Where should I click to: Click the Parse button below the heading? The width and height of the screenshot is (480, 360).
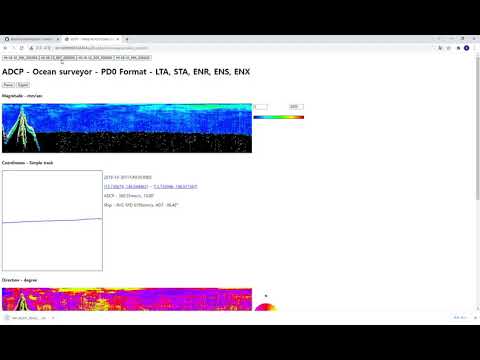(8, 85)
